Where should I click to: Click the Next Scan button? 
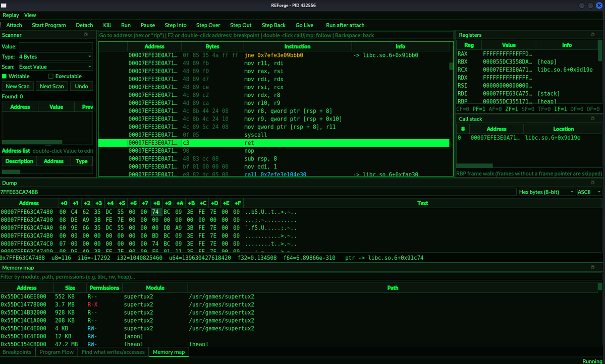tap(51, 86)
